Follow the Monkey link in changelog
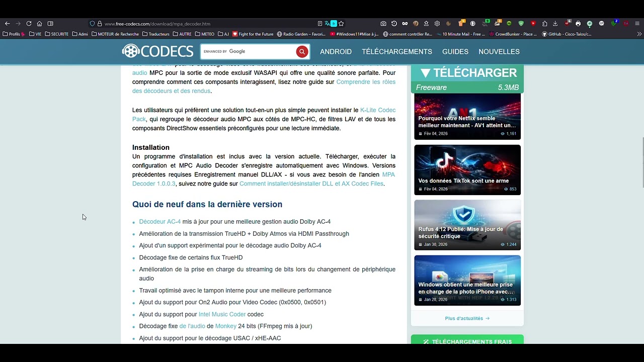The height and width of the screenshot is (362, 644). pyautogui.click(x=226, y=326)
